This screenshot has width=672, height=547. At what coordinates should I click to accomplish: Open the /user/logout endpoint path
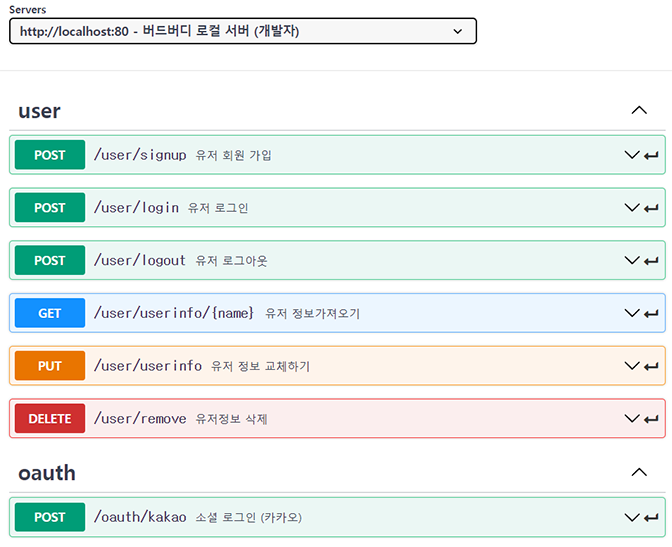click(140, 260)
